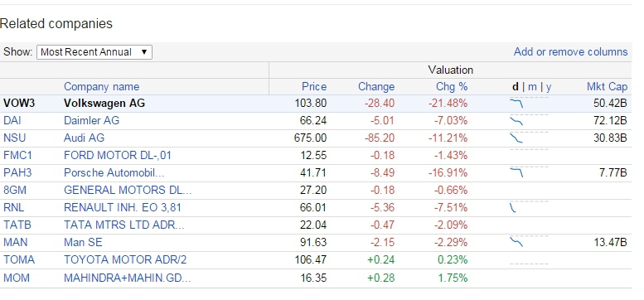Screen dimensions: 644x300
Task: Open the DAI ticker link
Action: point(12,121)
